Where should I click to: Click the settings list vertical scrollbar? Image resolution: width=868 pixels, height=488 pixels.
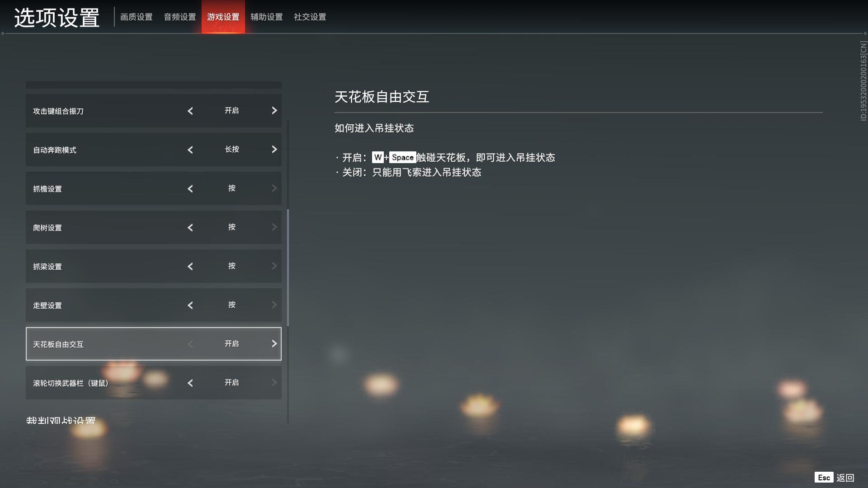(288, 268)
